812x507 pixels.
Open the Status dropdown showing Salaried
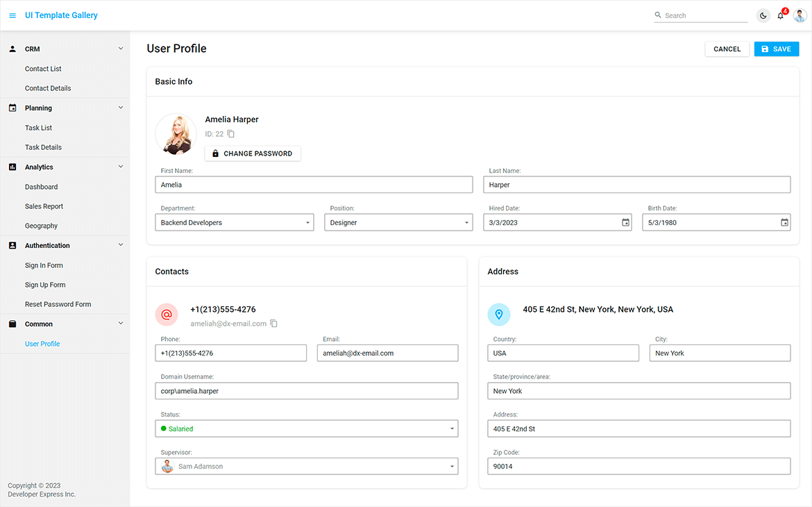coord(452,429)
